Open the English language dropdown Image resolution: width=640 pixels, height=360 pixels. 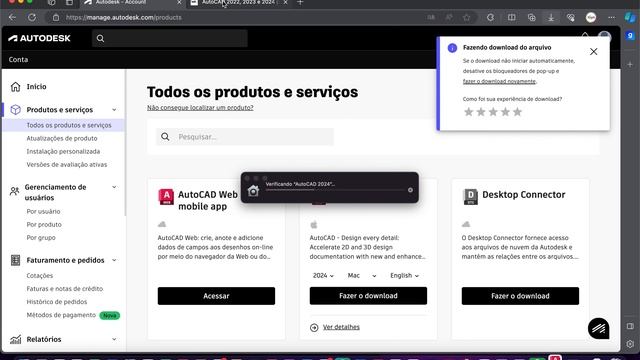(x=404, y=276)
